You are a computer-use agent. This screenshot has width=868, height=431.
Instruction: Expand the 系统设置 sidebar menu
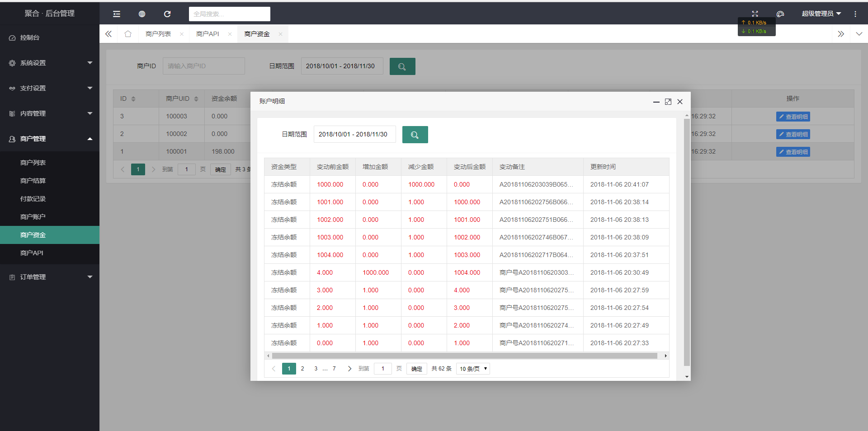50,63
